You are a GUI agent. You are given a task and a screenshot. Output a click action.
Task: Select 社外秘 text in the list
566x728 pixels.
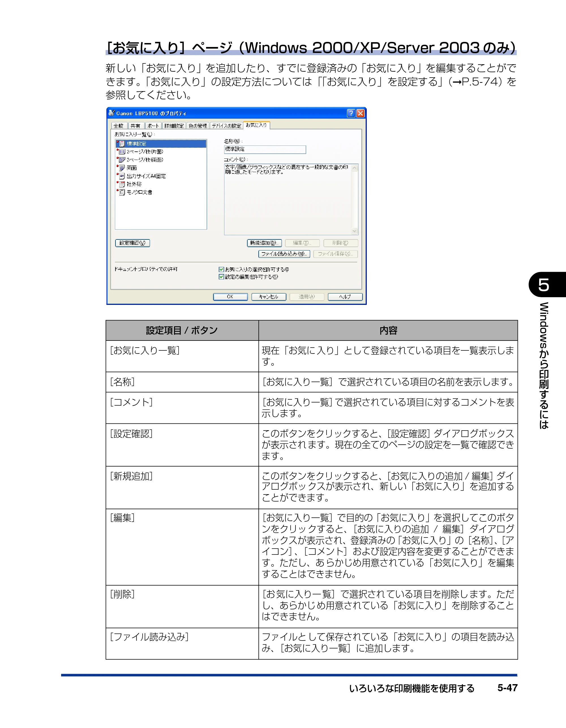134,184
